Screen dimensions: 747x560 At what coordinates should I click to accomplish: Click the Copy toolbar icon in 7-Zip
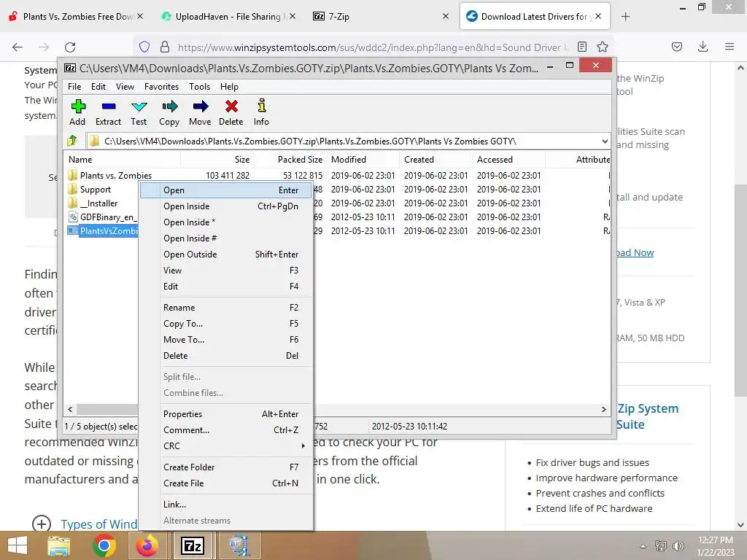[x=169, y=106]
